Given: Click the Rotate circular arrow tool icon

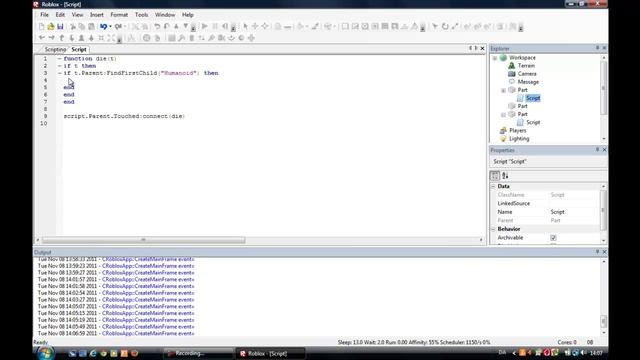Looking at the screenshot, I should (x=445, y=27).
